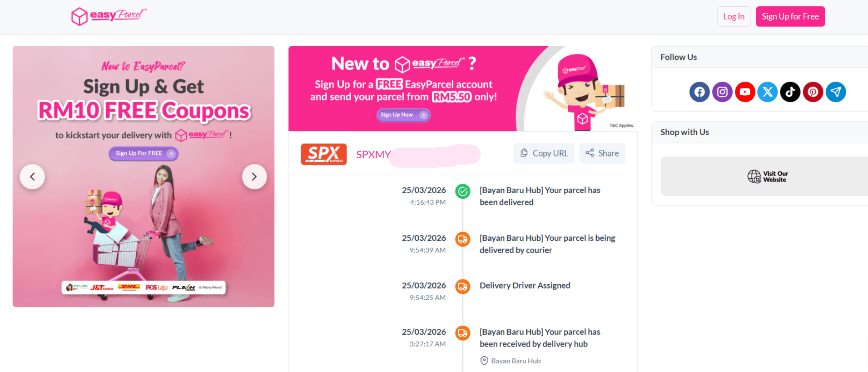
Task: Click the Bayan Baru Hub location label
Action: pyautogui.click(x=511, y=361)
